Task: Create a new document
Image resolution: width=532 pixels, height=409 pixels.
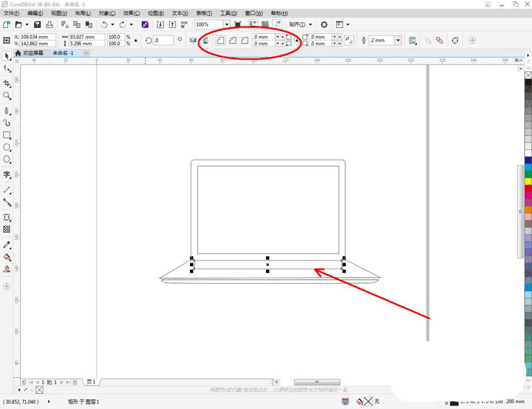Action: 6,24
